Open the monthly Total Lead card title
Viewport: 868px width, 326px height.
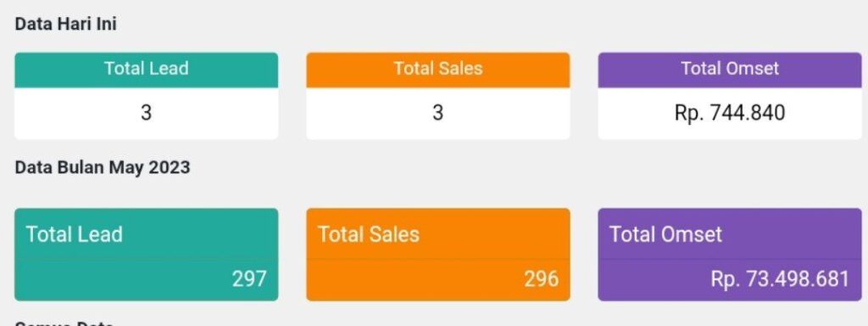pos(75,234)
